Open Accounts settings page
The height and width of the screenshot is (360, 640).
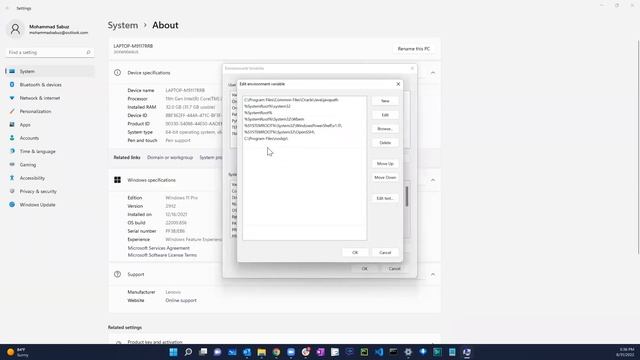[50, 138]
